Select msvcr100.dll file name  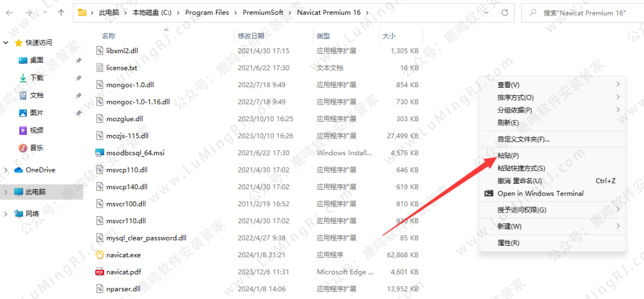[126, 204]
